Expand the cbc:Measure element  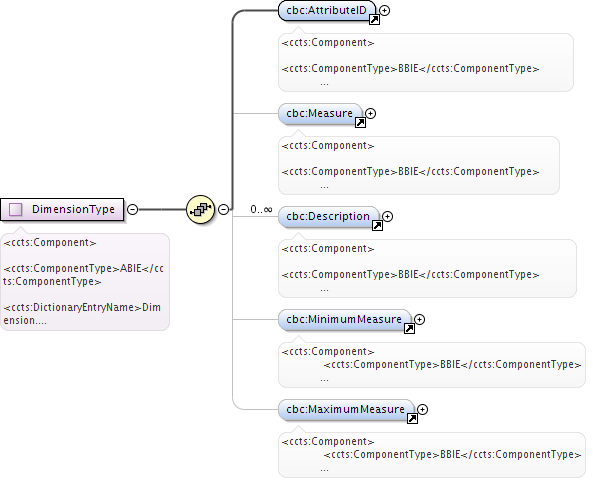point(371,113)
